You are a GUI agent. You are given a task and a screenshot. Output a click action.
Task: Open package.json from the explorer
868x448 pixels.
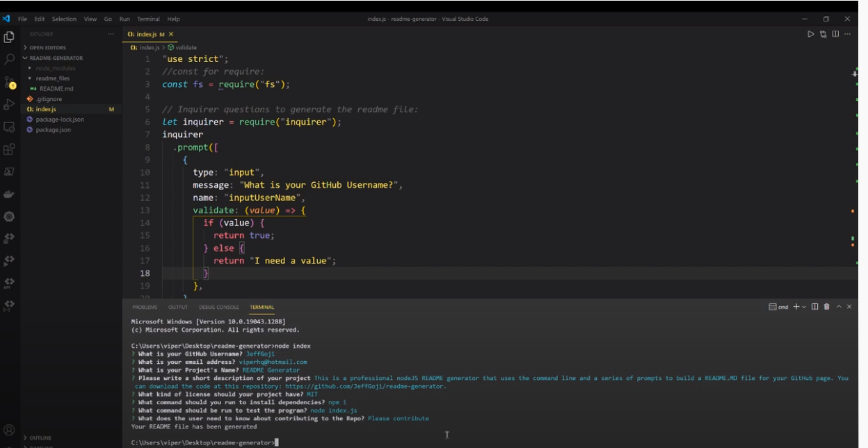click(x=53, y=130)
